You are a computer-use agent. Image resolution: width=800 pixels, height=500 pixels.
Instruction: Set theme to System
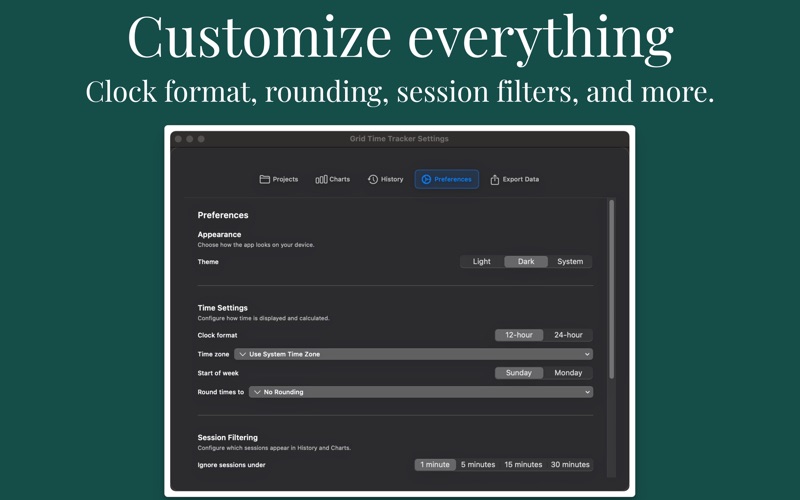tap(570, 261)
